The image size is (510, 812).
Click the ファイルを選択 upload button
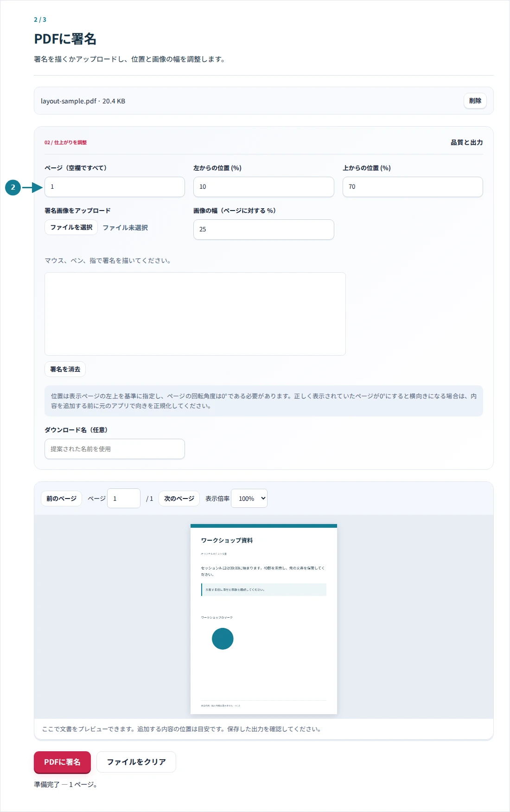[x=71, y=227]
